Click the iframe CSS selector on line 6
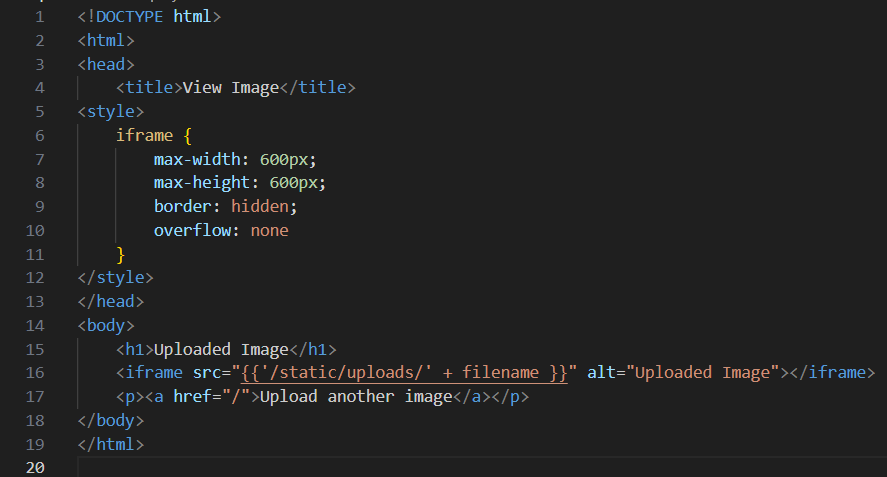This screenshot has height=477, width=887. click(x=144, y=136)
